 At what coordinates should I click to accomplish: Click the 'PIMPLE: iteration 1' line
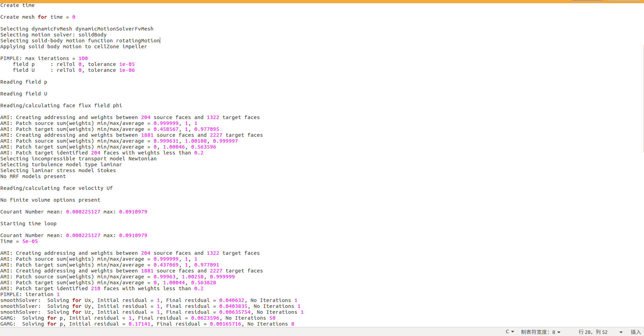[30, 294]
